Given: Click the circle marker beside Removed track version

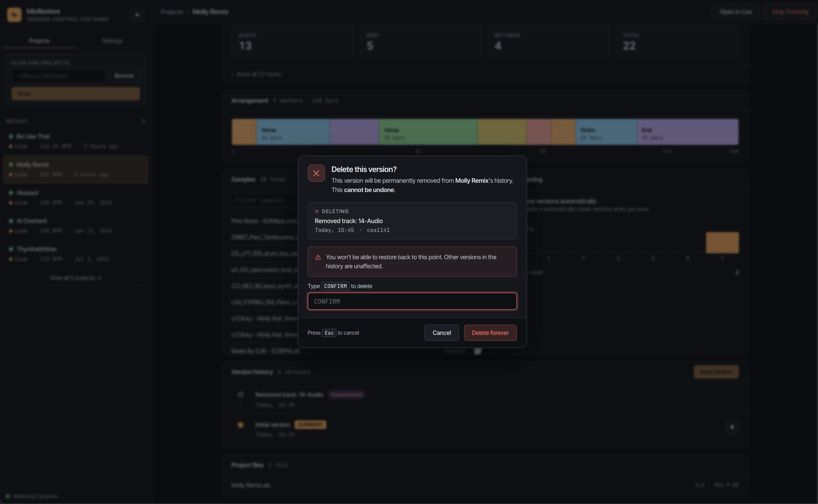Looking at the screenshot, I should coord(240,395).
